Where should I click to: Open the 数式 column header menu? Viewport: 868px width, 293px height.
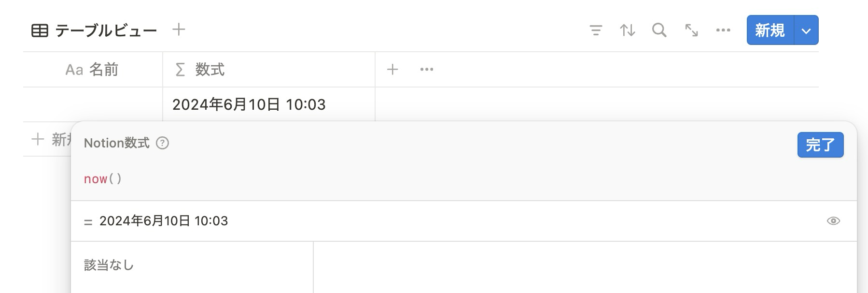pyautogui.click(x=269, y=70)
